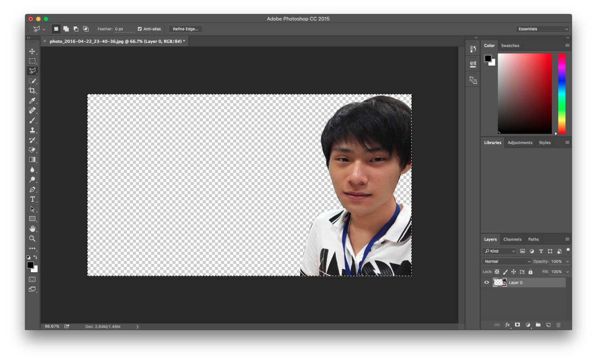
Task: Select the Move tool
Action: point(32,51)
